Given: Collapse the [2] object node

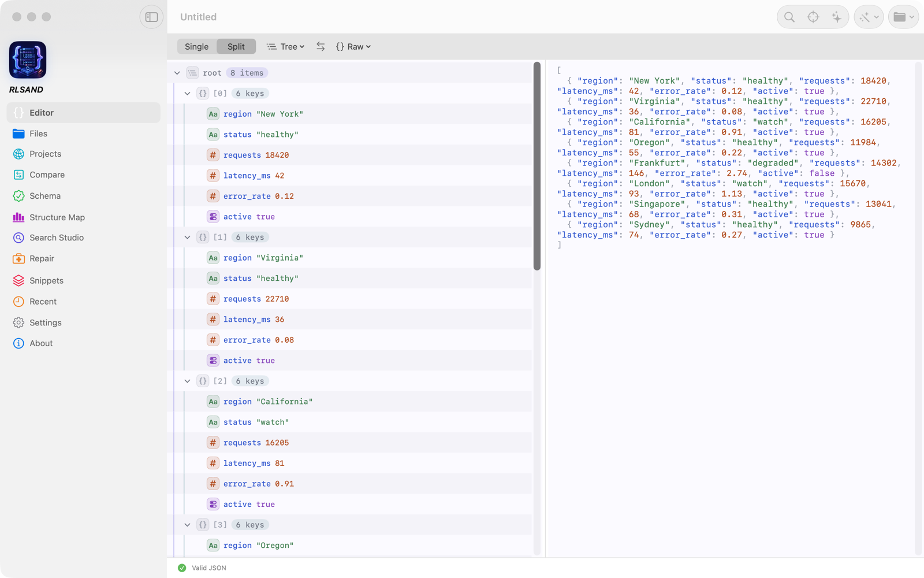Looking at the screenshot, I should pos(188,381).
